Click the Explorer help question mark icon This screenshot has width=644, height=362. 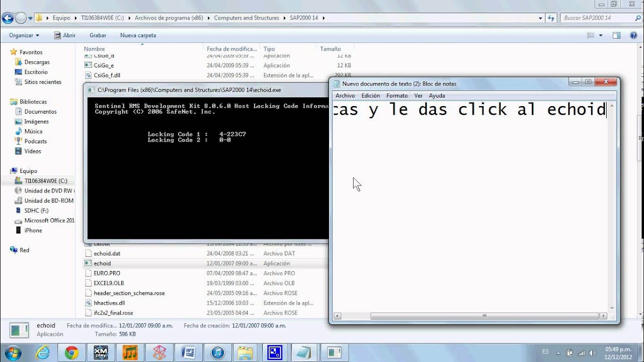633,35
